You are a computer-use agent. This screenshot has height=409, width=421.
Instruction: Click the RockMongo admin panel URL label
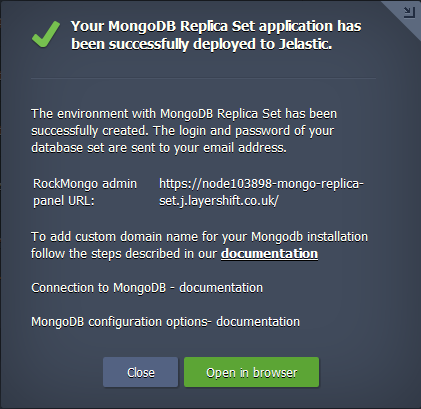(85, 192)
